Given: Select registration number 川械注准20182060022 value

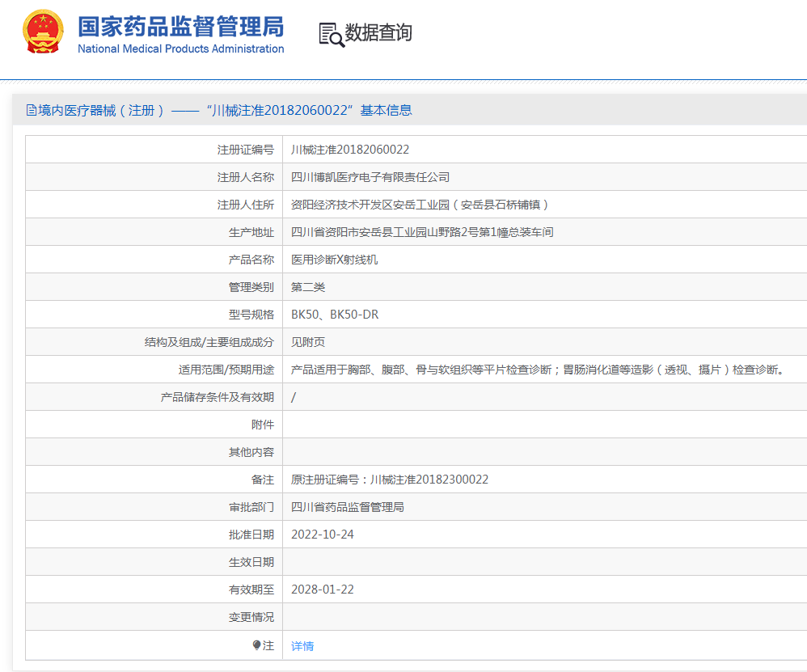Looking at the screenshot, I should 350,150.
